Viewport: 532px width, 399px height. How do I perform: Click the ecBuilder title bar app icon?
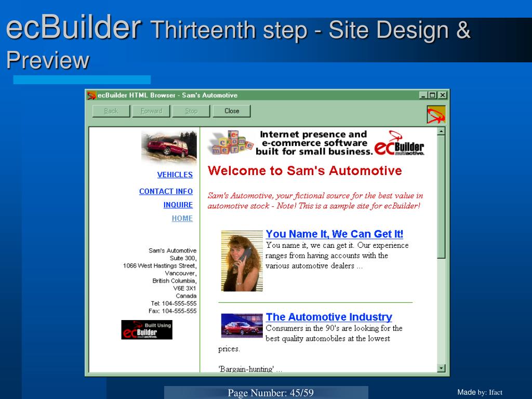pyautogui.click(x=91, y=96)
